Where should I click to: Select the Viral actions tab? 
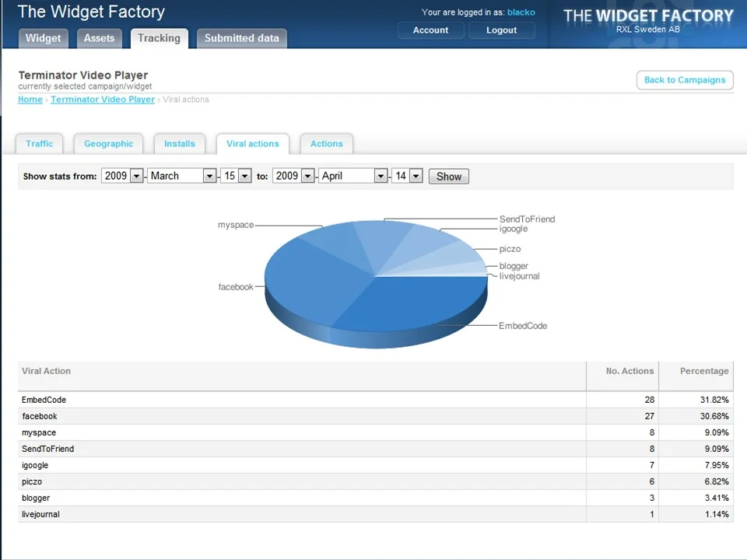(252, 144)
